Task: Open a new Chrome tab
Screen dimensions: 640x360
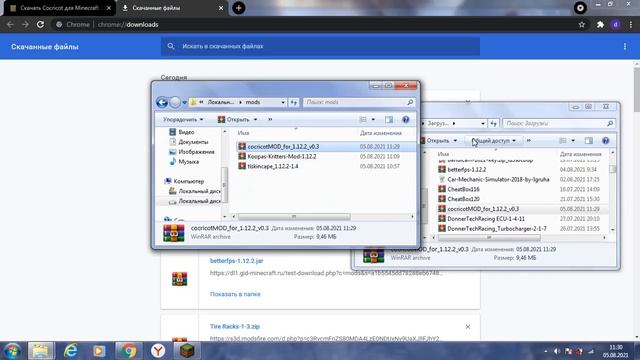Action: pyautogui.click(x=239, y=8)
